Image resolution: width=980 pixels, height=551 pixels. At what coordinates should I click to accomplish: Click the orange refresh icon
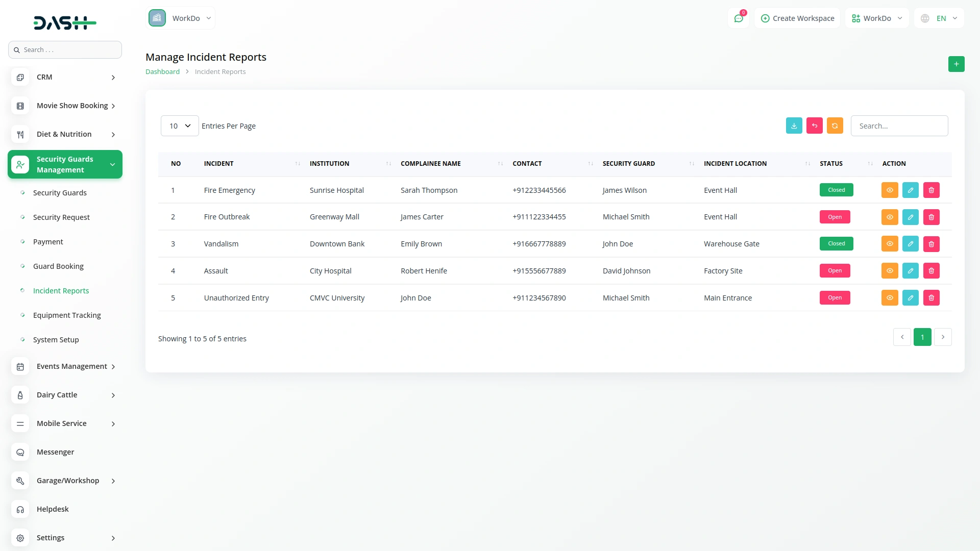835,126
